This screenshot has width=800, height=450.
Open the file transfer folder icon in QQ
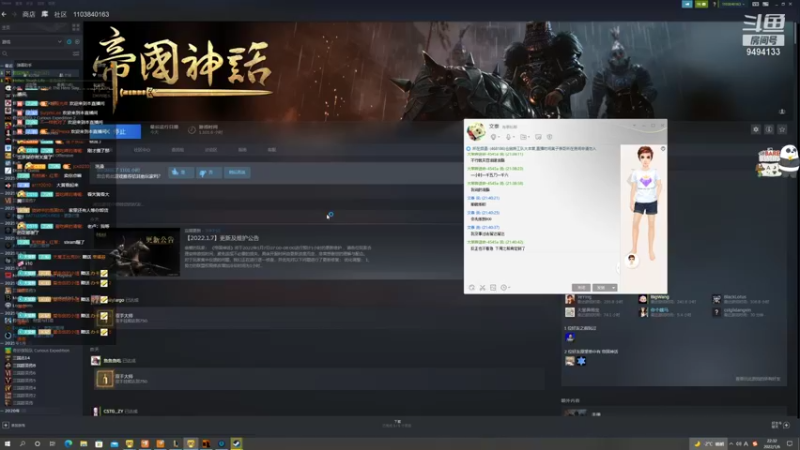click(524, 137)
